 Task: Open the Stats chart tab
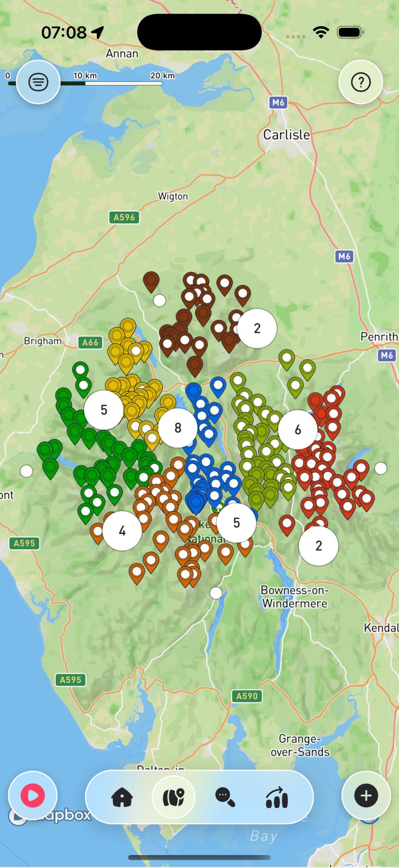point(277,797)
